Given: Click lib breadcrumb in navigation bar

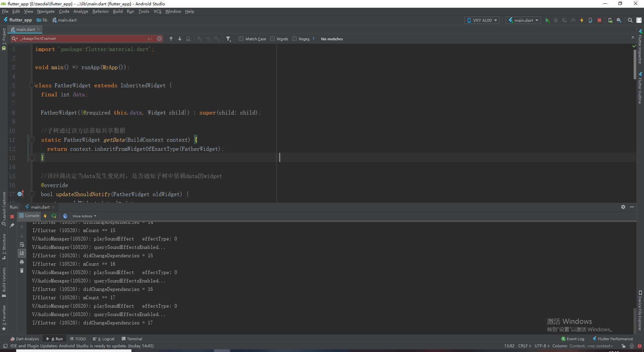Looking at the screenshot, I should pos(42,20).
